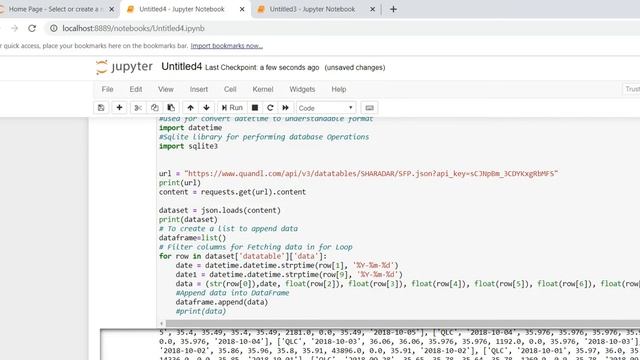Click the import datetime line
This screenshot has width=640, height=360.
point(190,128)
